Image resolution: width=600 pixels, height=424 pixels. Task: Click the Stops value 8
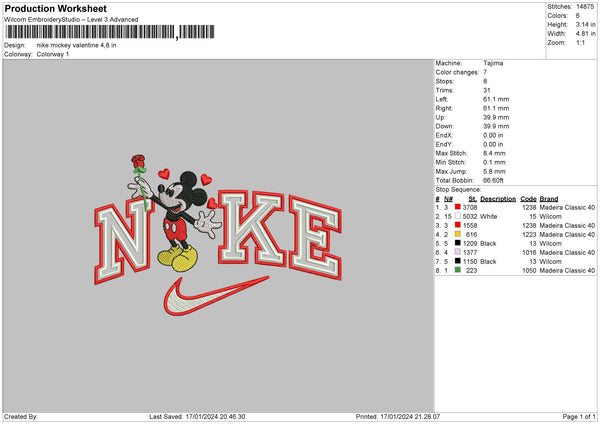point(485,81)
